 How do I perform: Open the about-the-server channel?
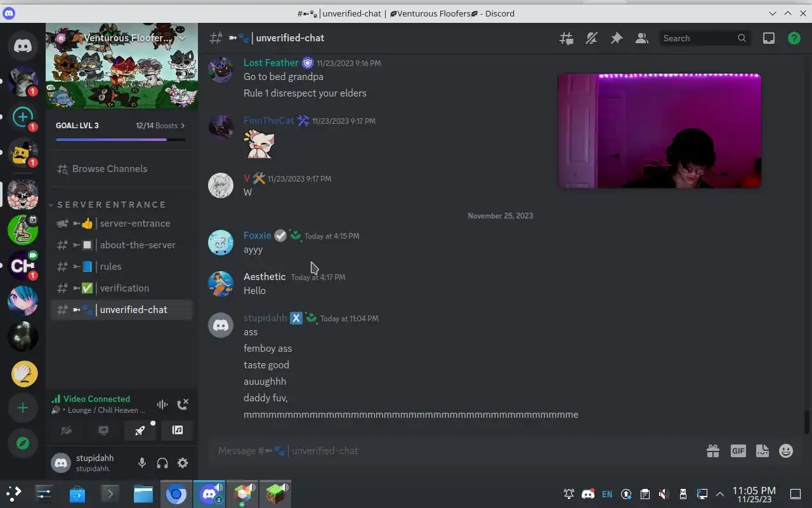tap(122, 245)
